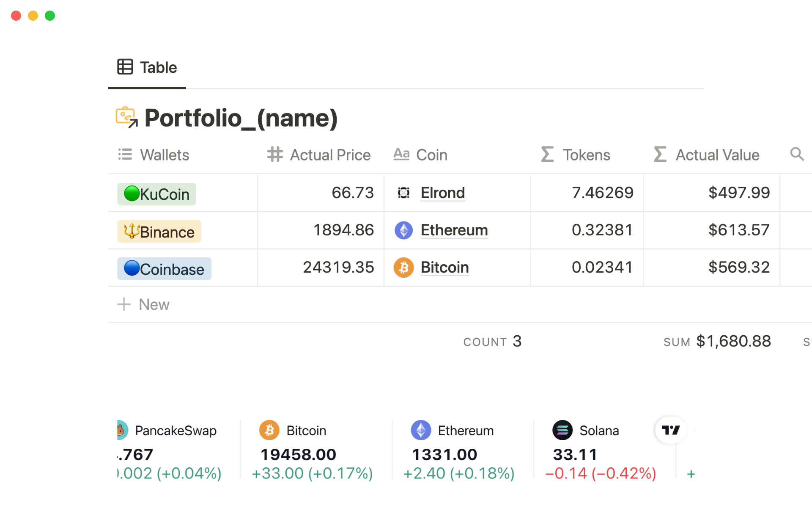812x508 pixels.
Task: Open the Bitcoin page link
Action: 444,267
